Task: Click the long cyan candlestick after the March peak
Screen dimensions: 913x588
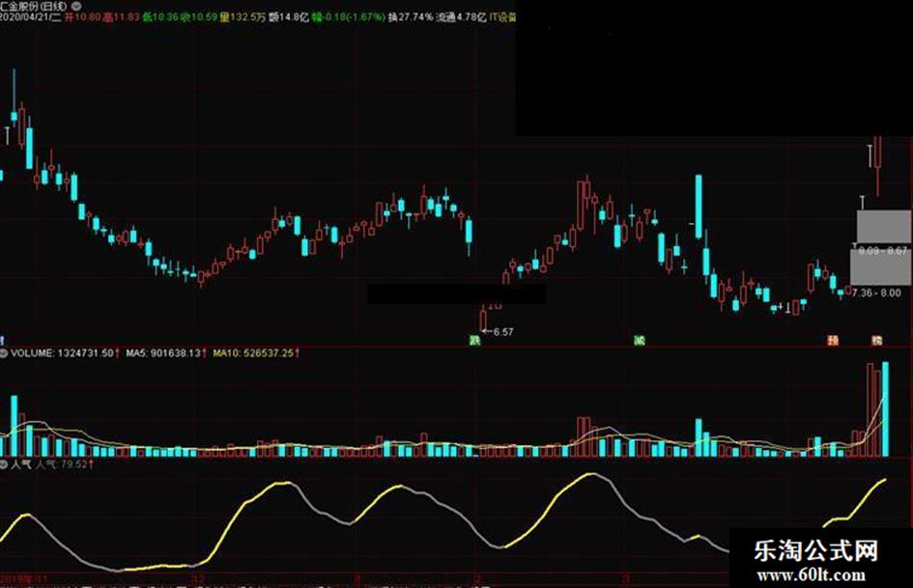Action: tap(699, 207)
